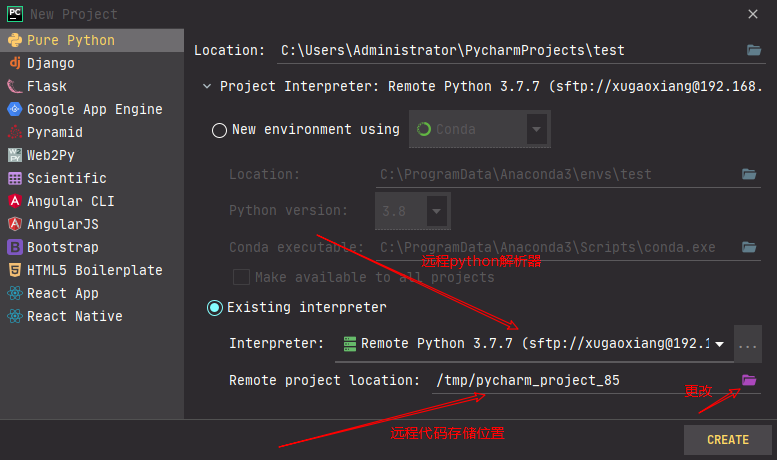
Task: Select Google App Engine label
Action: [x=95, y=109]
